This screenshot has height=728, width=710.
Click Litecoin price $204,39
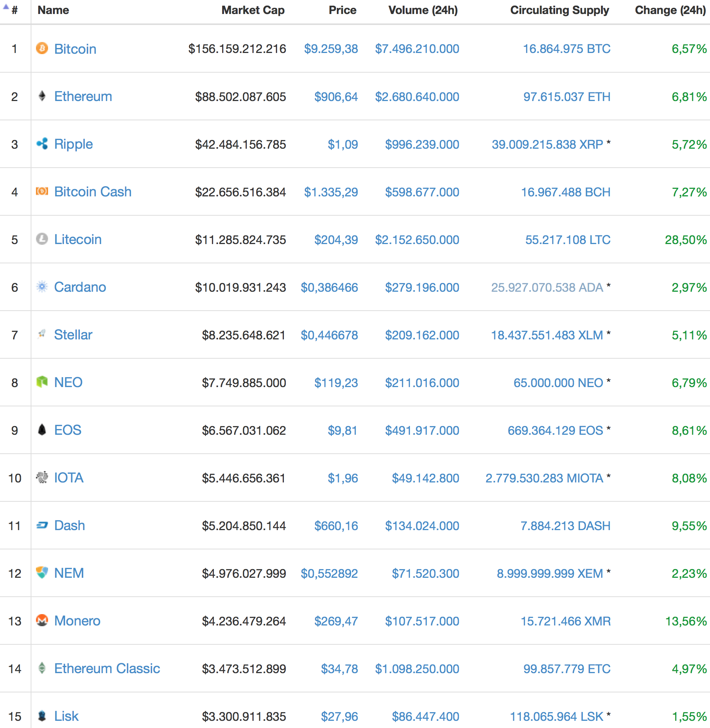tap(336, 240)
